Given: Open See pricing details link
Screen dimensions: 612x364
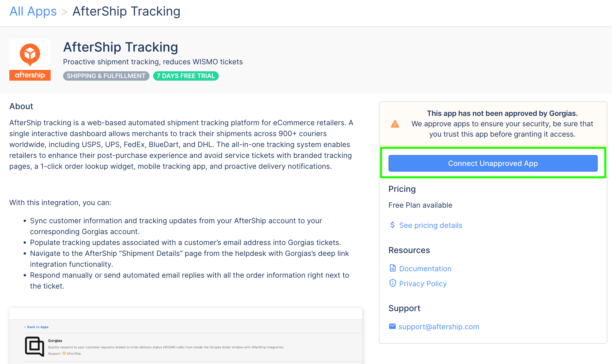Looking at the screenshot, I should tap(431, 225).
